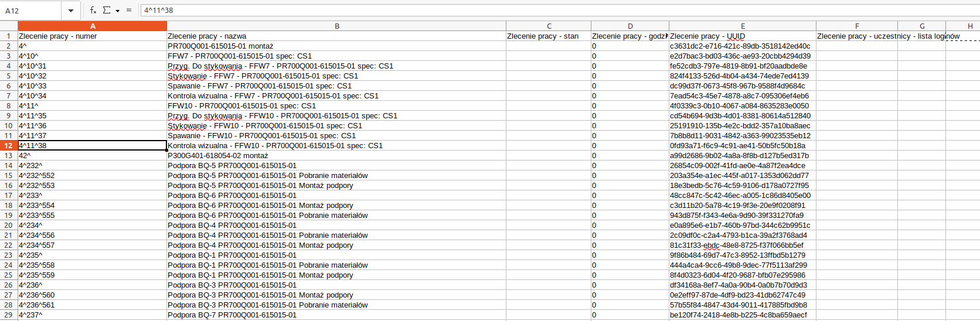Select cell with '42^' work order number
980x321 pixels.
[93, 156]
